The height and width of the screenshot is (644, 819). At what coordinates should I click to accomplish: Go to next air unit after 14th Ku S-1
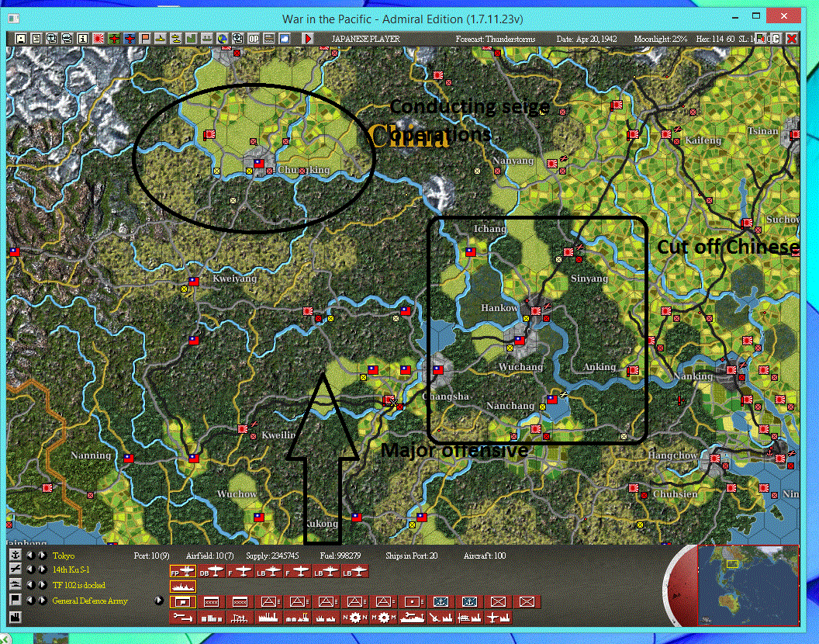[x=43, y=570]
